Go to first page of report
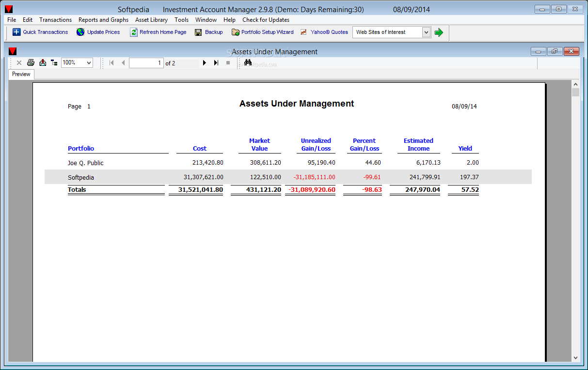This screenshot has height=370, width=588. click(111, 62)
